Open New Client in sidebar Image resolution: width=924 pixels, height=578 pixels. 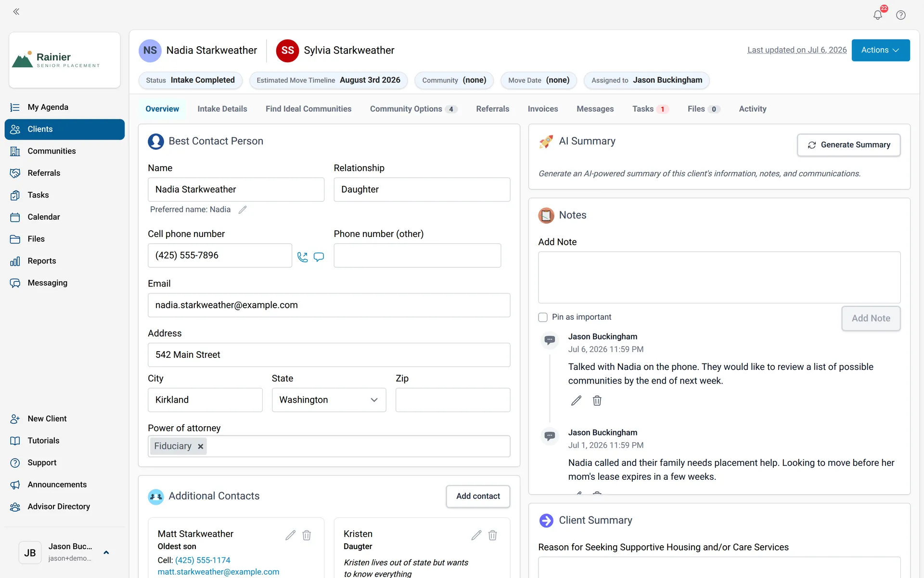click(x=64, y=419)
